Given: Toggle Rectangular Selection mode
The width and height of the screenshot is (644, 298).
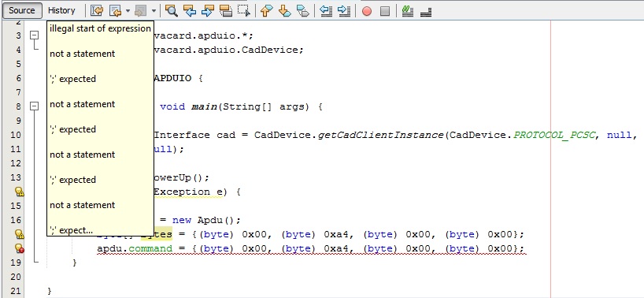Looking at the screenshot, I should [x=244, y=11].
